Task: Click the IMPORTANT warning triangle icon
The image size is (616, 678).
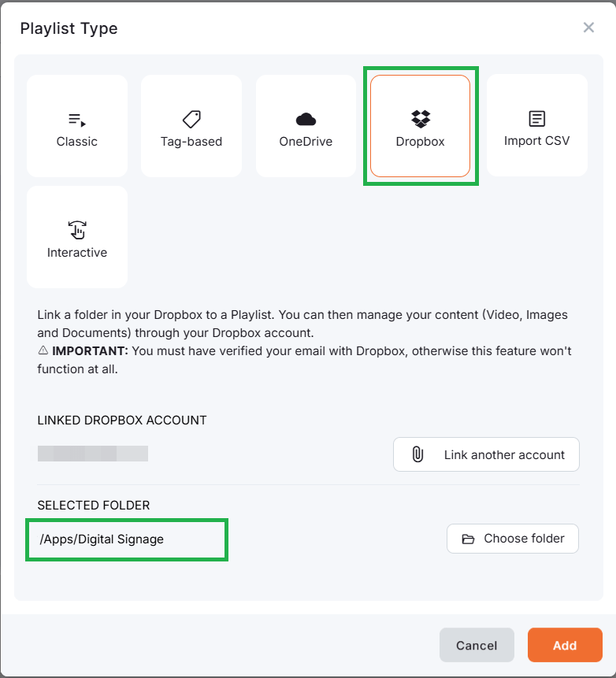Action: (43, 350)
